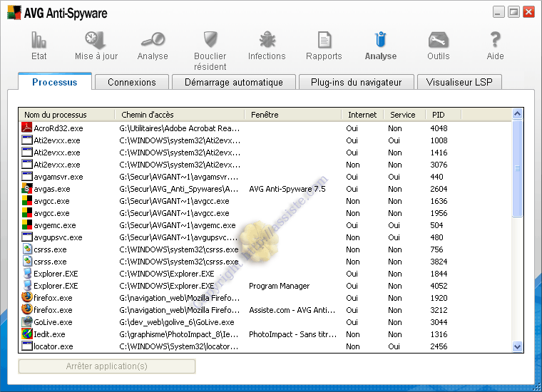Open the Mise à jour update icon
542x392 pixels.
click(96, 40)
